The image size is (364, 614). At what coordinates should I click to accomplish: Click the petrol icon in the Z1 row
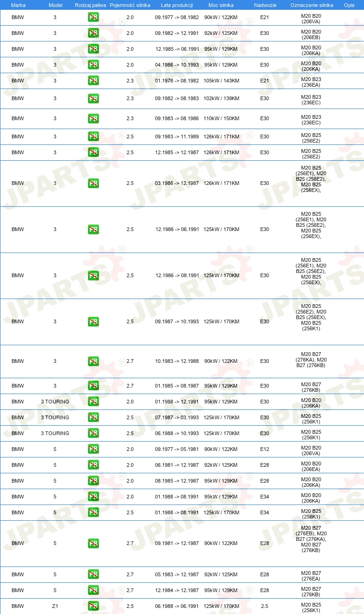93,606
